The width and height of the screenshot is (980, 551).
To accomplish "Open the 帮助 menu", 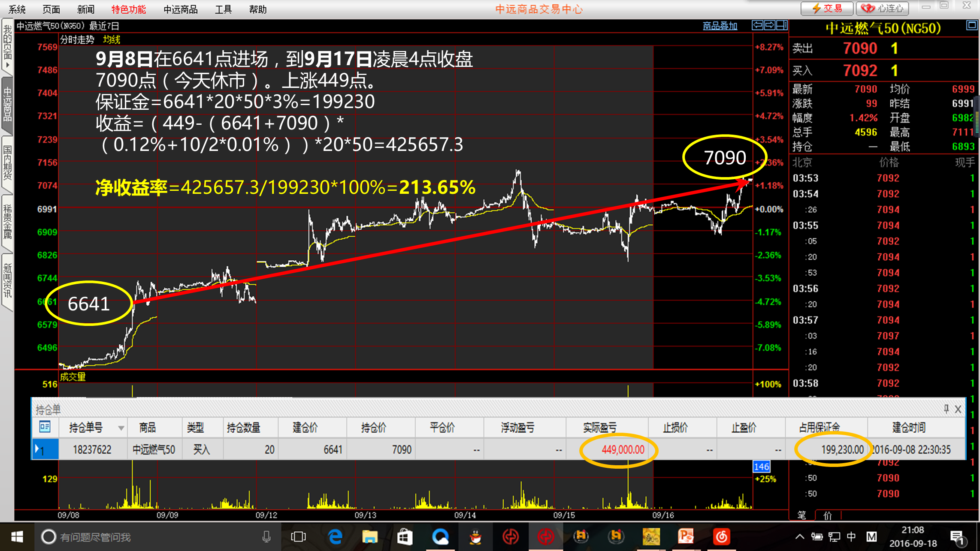I will pos(258,9).
